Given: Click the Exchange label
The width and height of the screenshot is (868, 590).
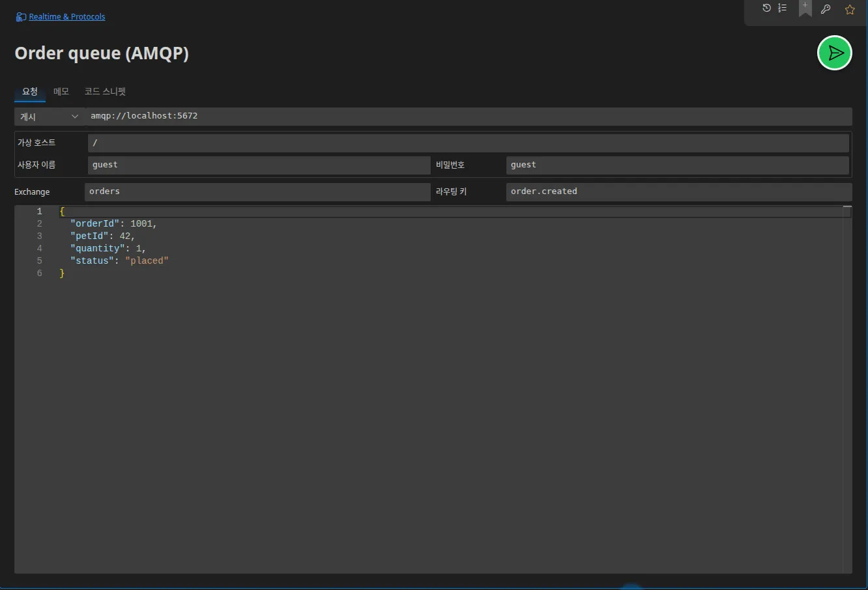Looking at the screenshot, I should pos(32,192).
